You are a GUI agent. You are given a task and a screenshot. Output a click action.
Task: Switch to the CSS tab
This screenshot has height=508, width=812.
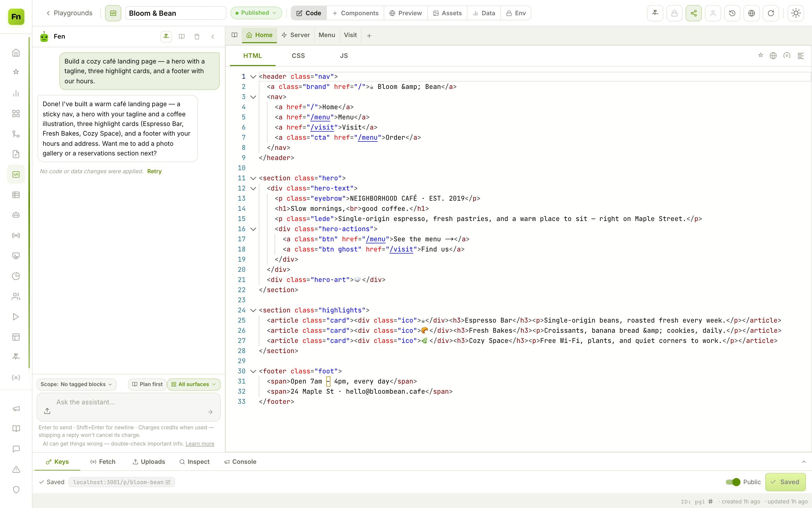click(298, 56)
